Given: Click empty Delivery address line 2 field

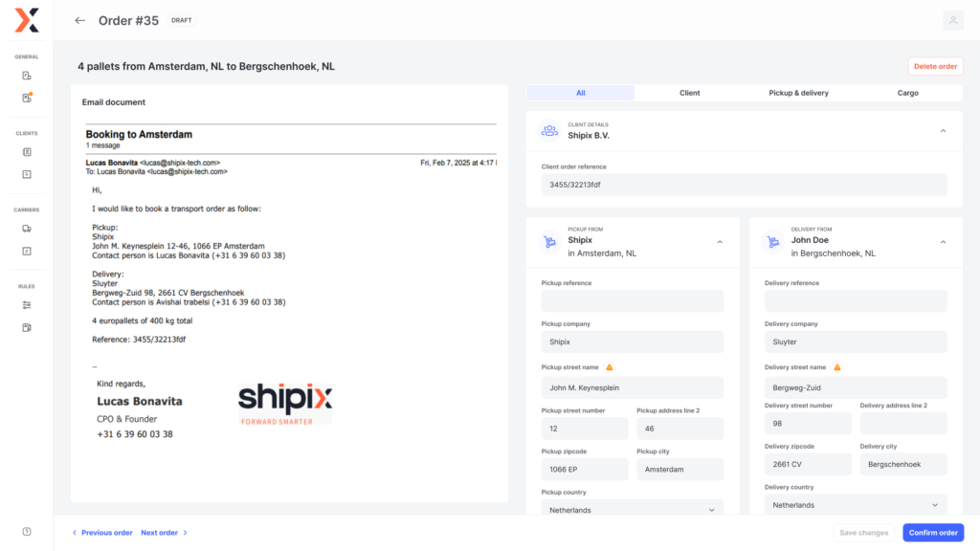Looking at the screenshot, I should (x=903, y=424).
